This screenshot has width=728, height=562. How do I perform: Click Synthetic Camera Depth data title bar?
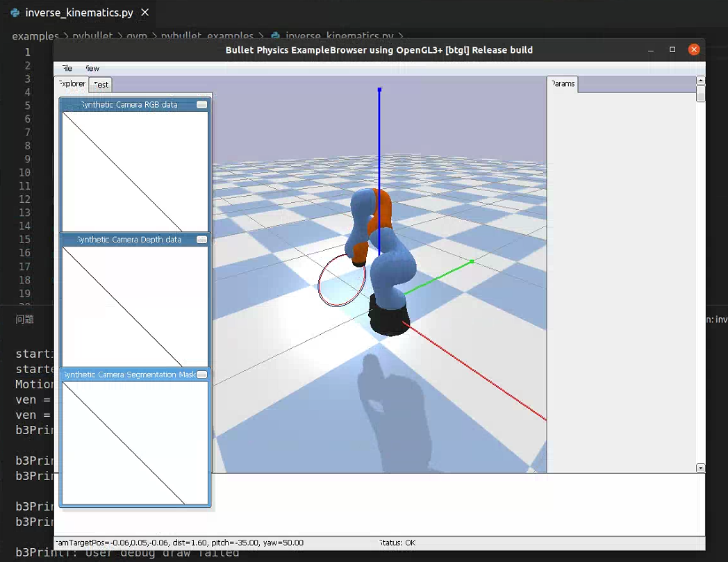[x=129, y=240]
